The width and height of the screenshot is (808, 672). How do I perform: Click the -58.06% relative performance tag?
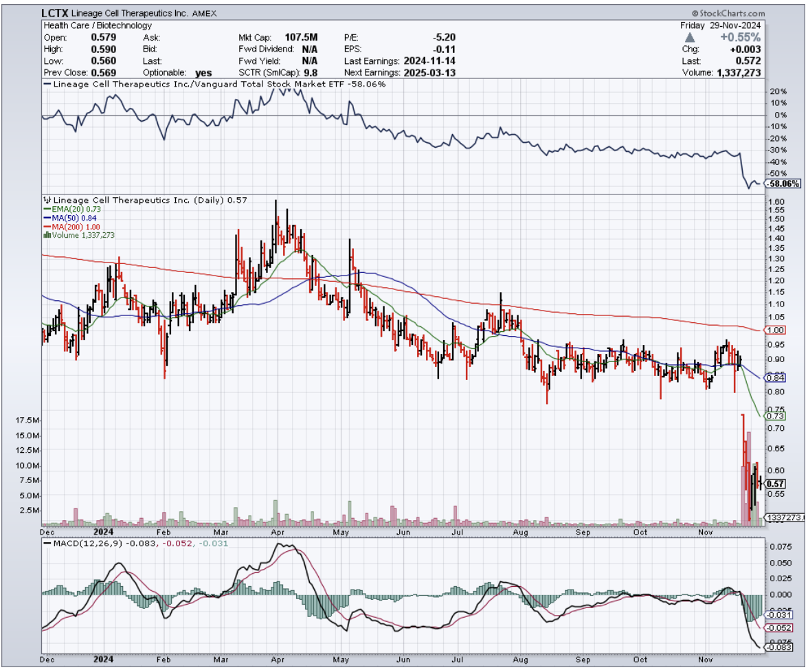783,184
